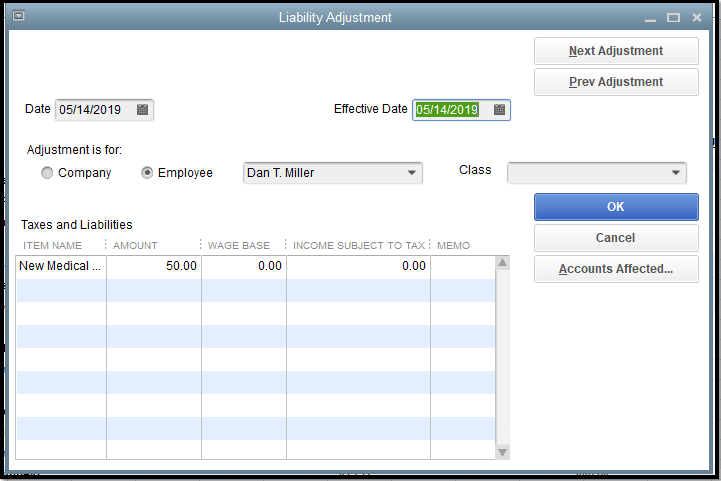
Task: Click the AMOUNT column header
Action: click(135, 246)
